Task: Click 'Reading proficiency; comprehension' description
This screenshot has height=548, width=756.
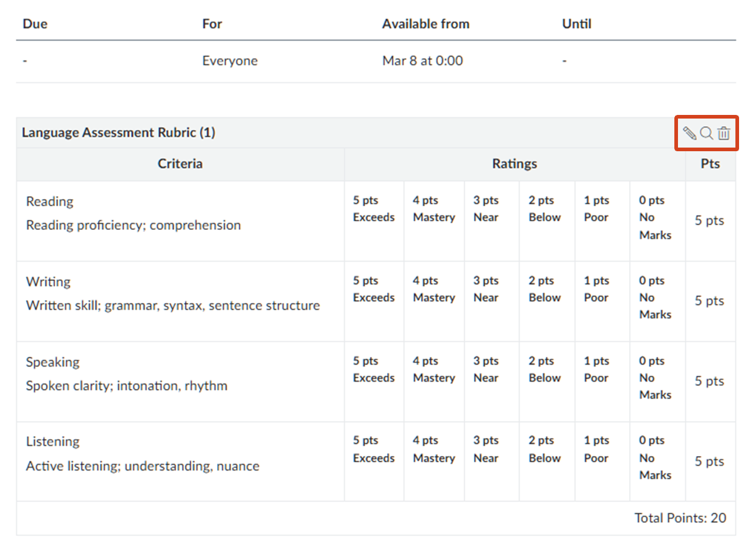Action: click(133, 225)
